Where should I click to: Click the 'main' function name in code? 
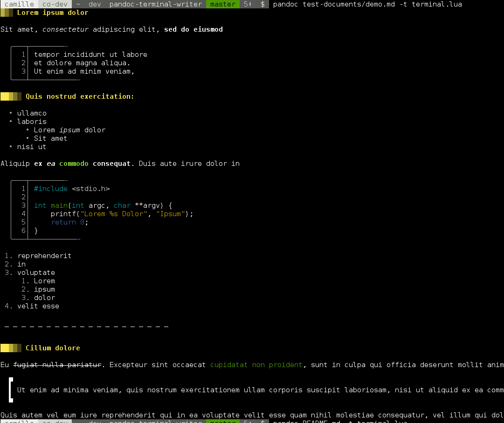(59, 205)
